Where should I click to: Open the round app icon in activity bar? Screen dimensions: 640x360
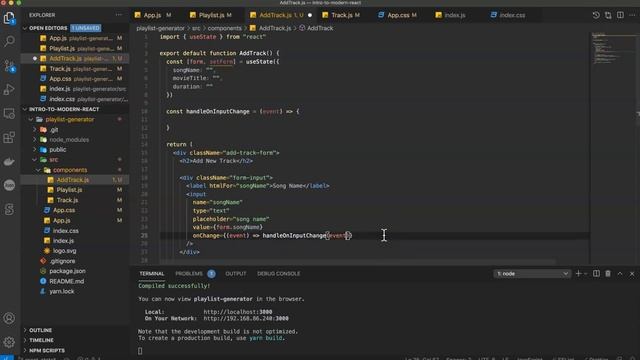tap(9, 185)
